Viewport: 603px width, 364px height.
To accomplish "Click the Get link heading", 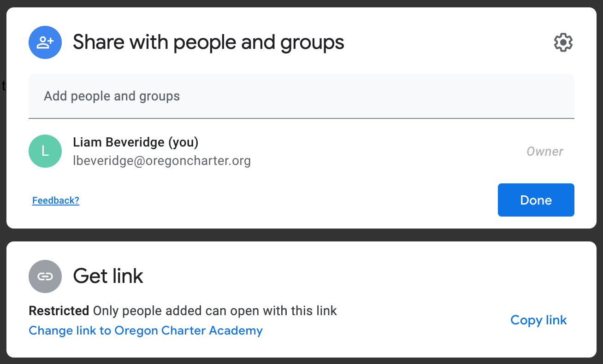I will 108,276.
